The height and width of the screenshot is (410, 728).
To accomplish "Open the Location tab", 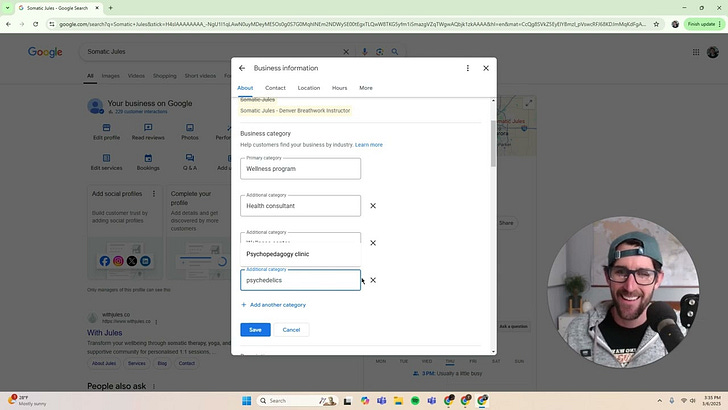I will (309, 88).
